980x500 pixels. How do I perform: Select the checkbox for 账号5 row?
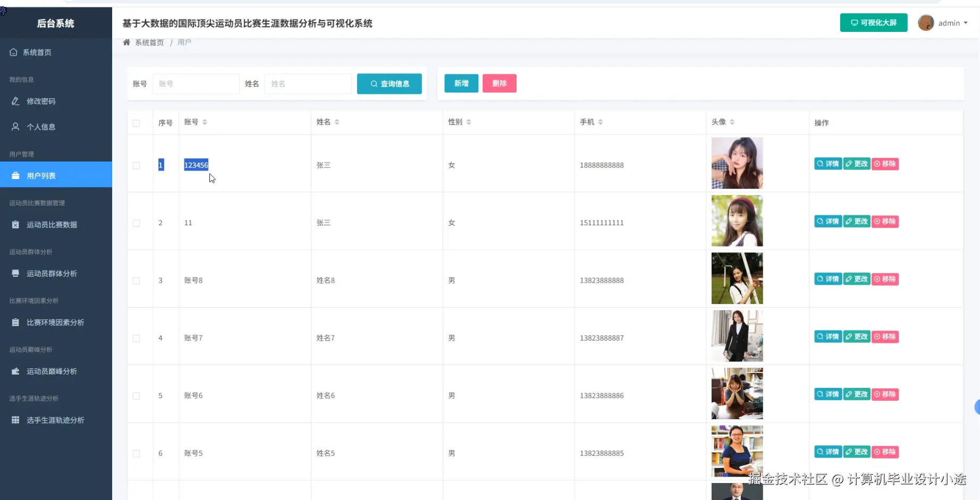[x=137, y=454]
